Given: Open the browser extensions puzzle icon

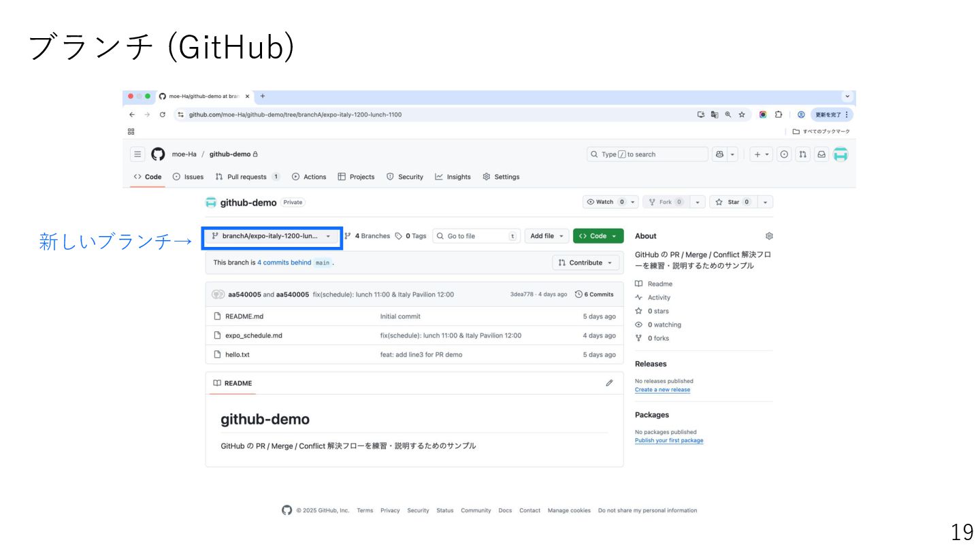Looking at the screenshot, I should (779, 114).
